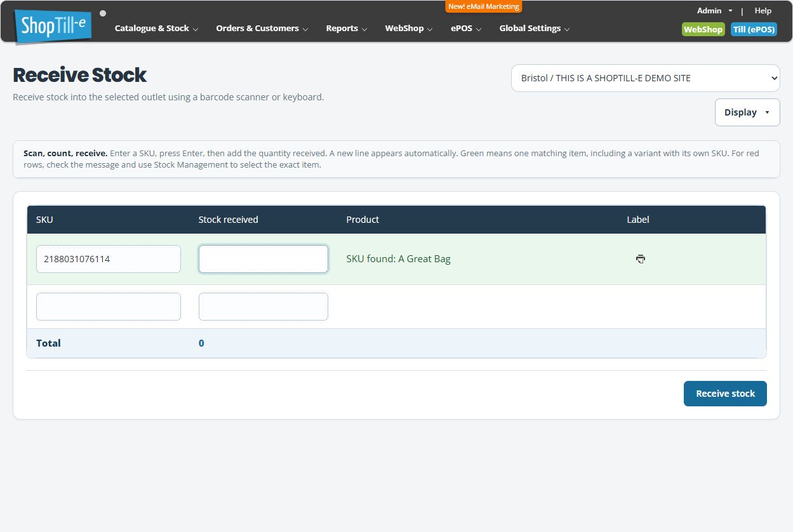Launch the Till (ePOS) shortcut badge
This screenshot has width=793, height=532.
754,29
